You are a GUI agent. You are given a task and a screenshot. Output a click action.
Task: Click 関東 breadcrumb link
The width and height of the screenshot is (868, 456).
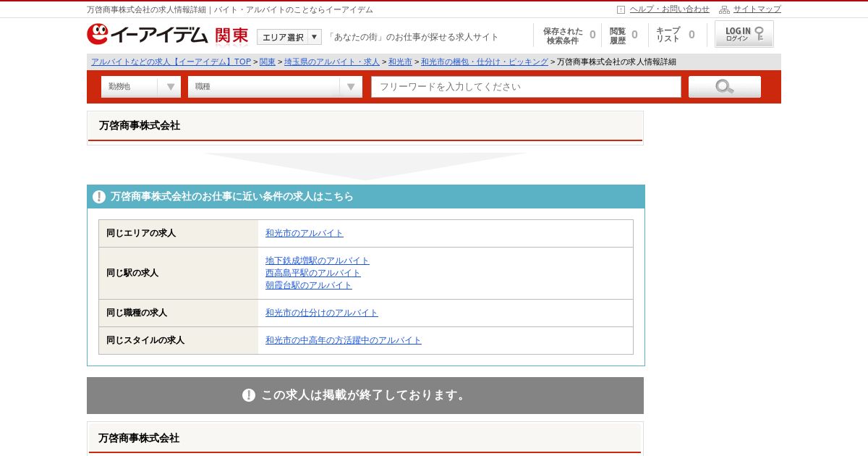point(268,62)
